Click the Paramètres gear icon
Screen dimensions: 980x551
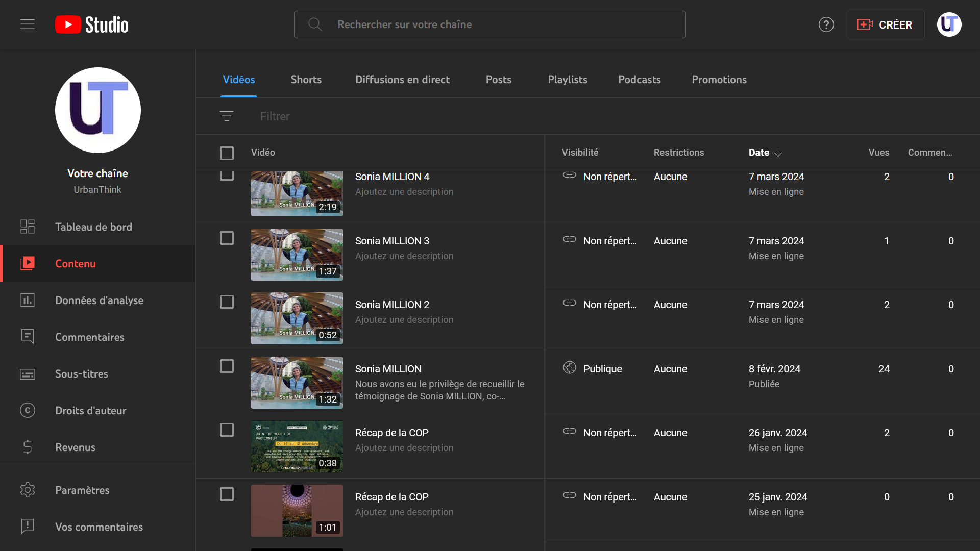pos(28,490)
